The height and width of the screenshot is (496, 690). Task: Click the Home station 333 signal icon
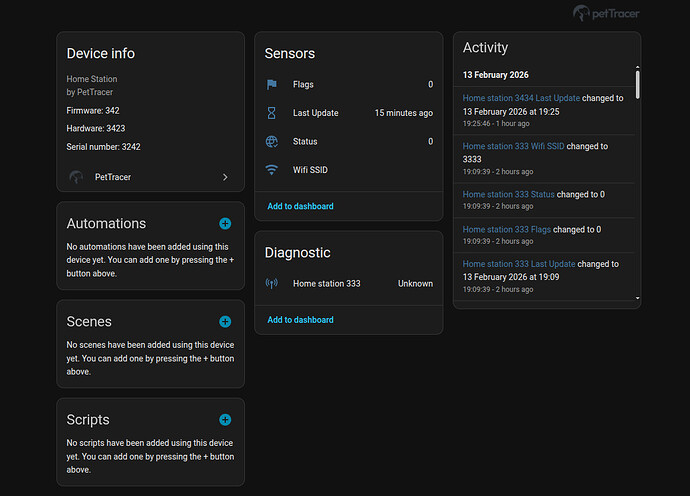tap(272, 284)
